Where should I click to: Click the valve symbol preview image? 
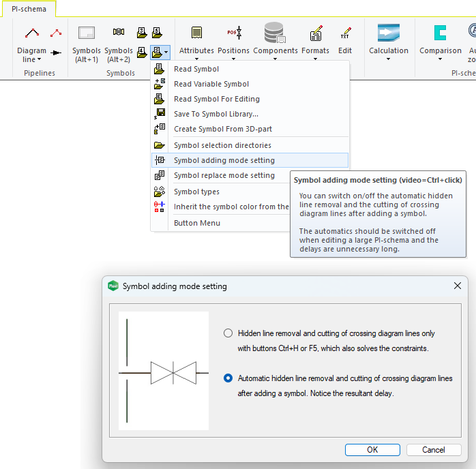coord(164,372)
